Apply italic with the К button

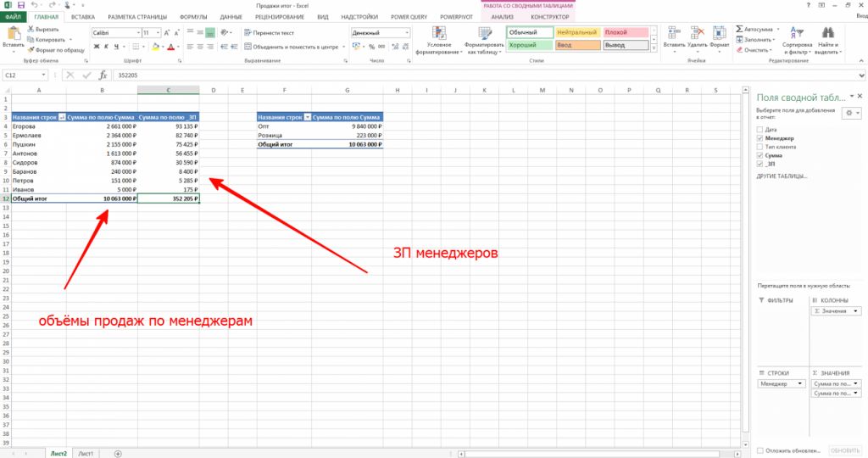106,47
